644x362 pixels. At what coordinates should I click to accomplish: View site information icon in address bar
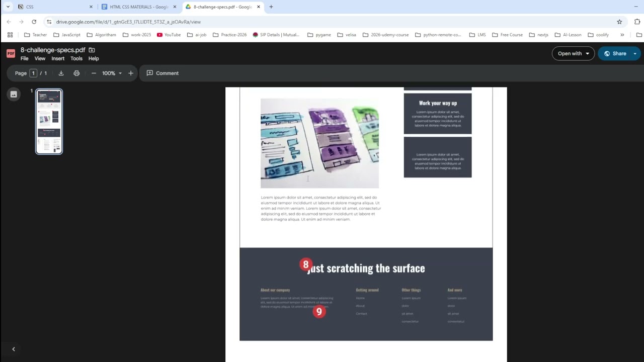49,22
